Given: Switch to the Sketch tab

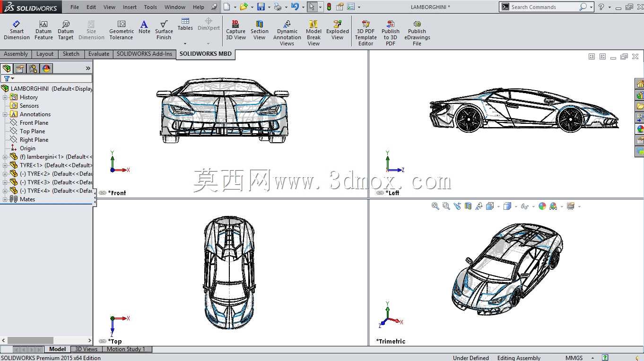Looking at the screenshot, I should (x=71, y=54).
